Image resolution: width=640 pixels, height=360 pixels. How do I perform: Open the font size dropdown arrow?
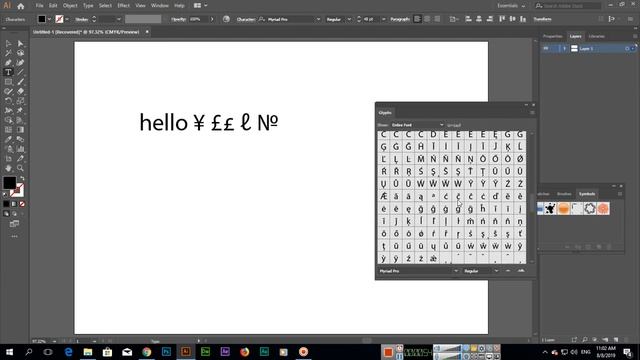(x=383, y=19)
